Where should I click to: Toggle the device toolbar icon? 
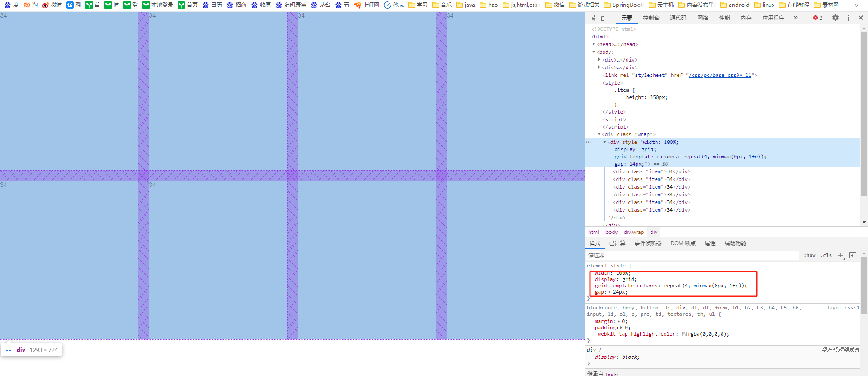tap(604, 18)
